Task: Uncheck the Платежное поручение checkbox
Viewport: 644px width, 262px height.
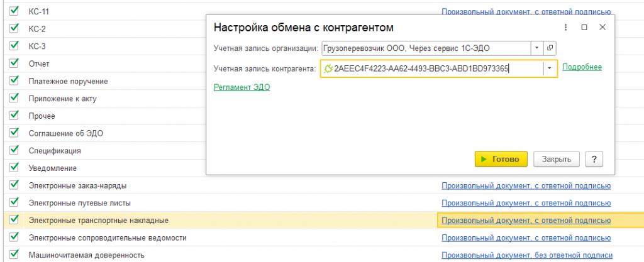Action: point(14,81)
